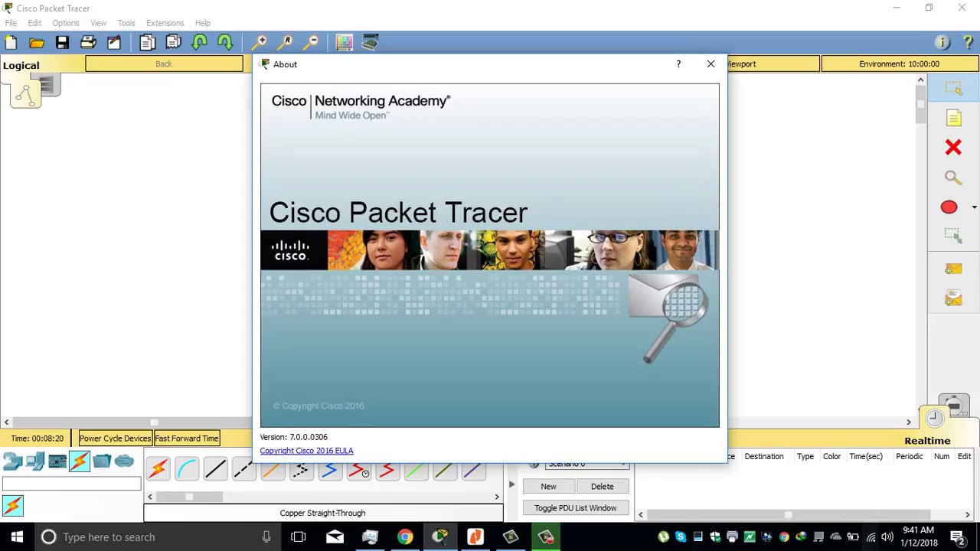Screen dimensions: 980x551
Task: Open the Scenario 0 dropdown
Action: [587, 465]
